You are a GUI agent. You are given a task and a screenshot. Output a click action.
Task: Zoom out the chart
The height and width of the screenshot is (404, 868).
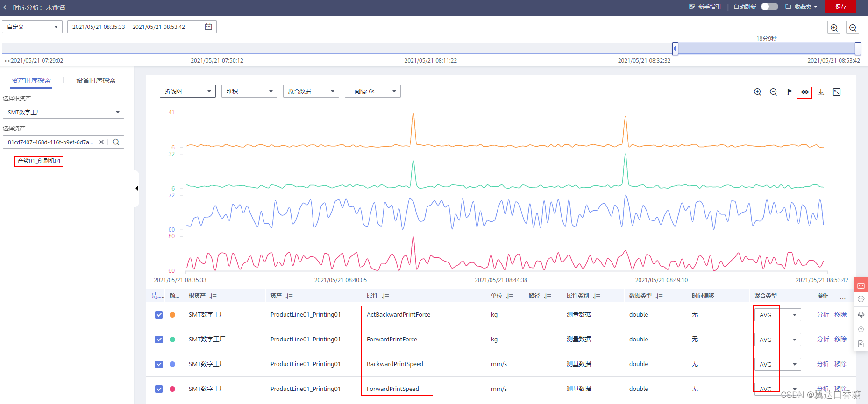[774, 92]
